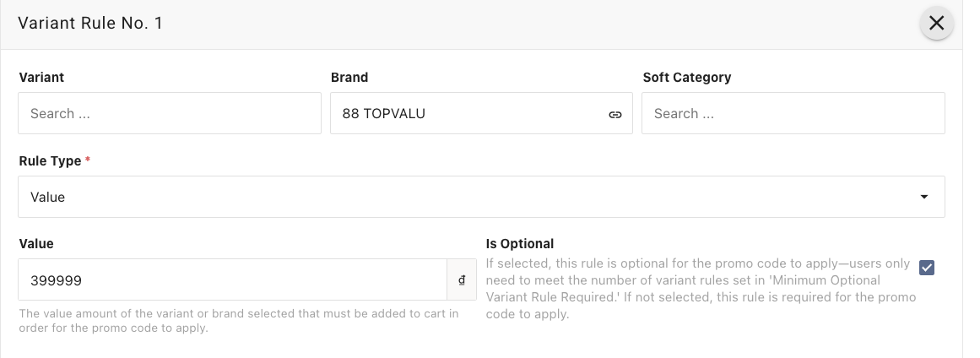The width and height of the screenshot is (980, 358).
Task: Click the Rule Type label
Action: pos(50,160)
